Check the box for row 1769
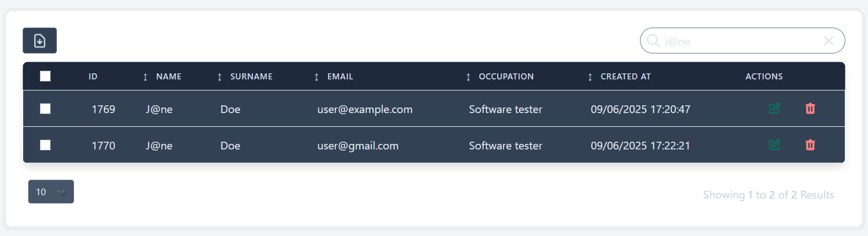 click(x=45, y=109)
